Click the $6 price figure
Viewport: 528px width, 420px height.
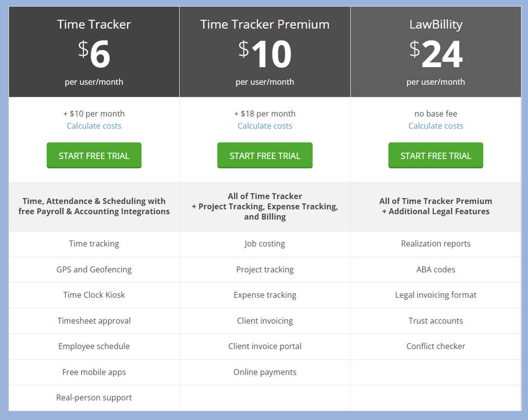pos(94,53)
